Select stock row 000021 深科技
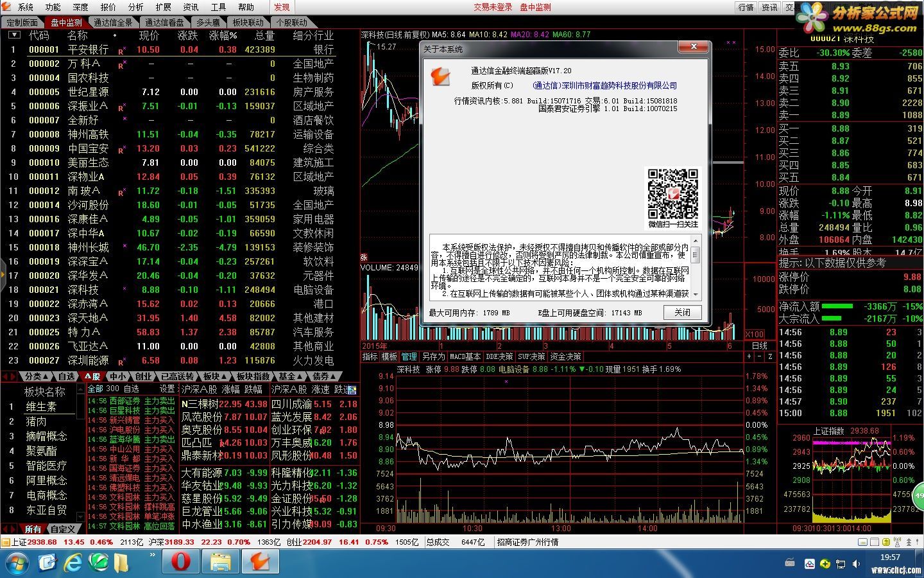924x578 pixels. click(180, 290)
